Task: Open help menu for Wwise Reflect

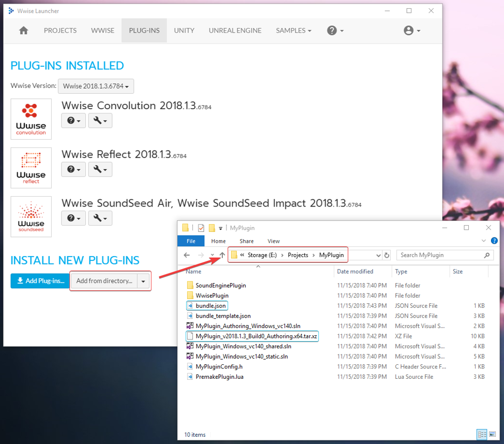Action: point(73,170)
